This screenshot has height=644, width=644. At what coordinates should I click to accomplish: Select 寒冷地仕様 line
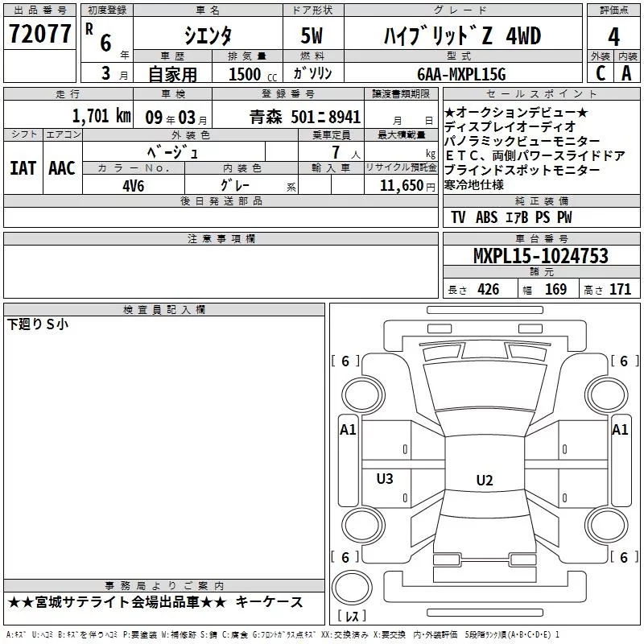click(x=474, y=185)
